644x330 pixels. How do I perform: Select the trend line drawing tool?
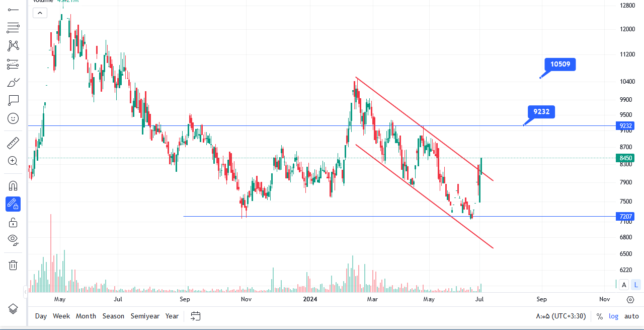[13, 10]
